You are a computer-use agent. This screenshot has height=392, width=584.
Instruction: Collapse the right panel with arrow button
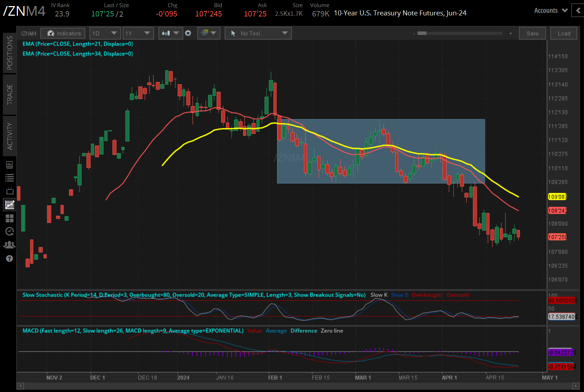point(578,10)
